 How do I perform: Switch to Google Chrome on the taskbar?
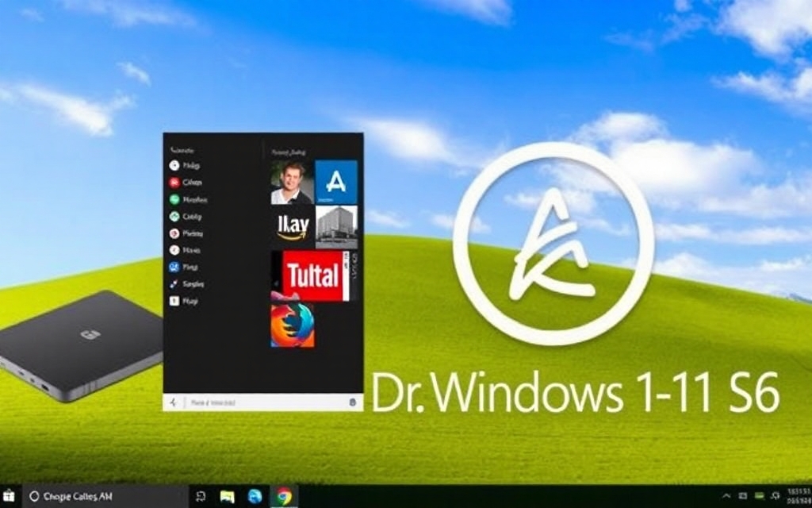click(283, 497)
